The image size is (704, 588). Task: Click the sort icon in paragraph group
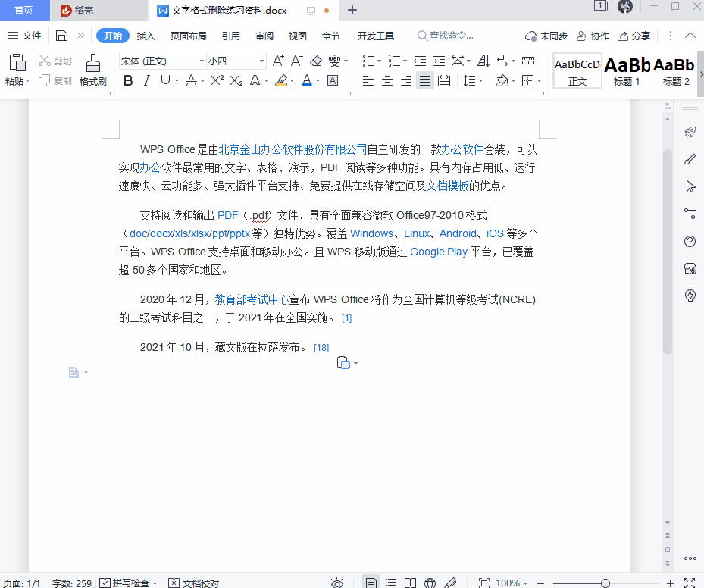click(x=483, y=61)
